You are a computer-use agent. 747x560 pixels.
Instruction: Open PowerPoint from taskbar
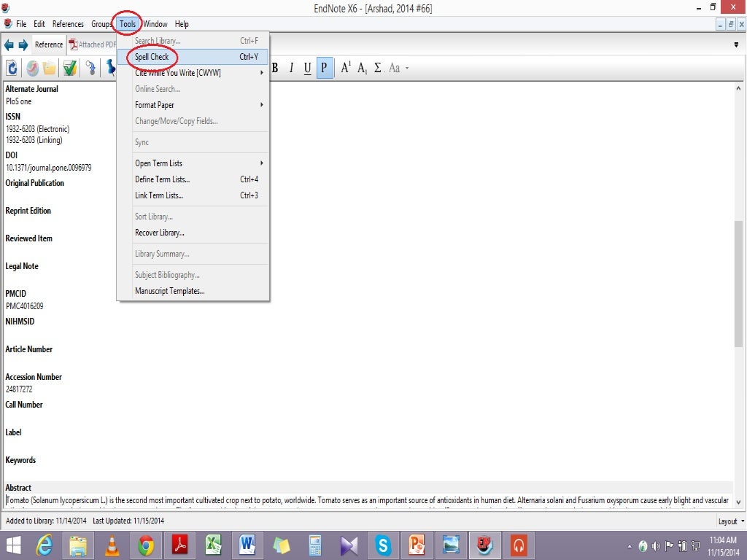pos(417,545)
